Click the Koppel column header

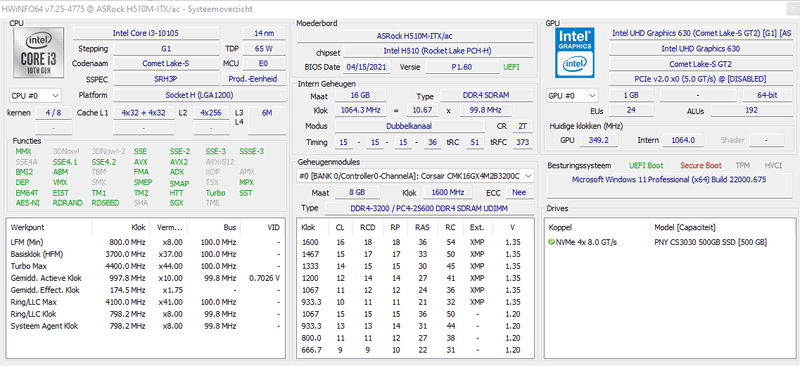[597, 227]
